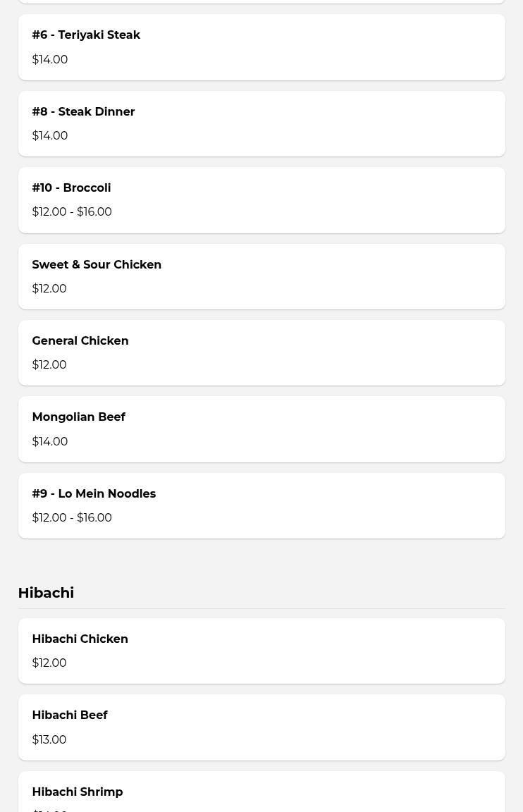Open #9 Lo Mein Noodles options
The height and width of the screenshot is (812, 523).
94,493
